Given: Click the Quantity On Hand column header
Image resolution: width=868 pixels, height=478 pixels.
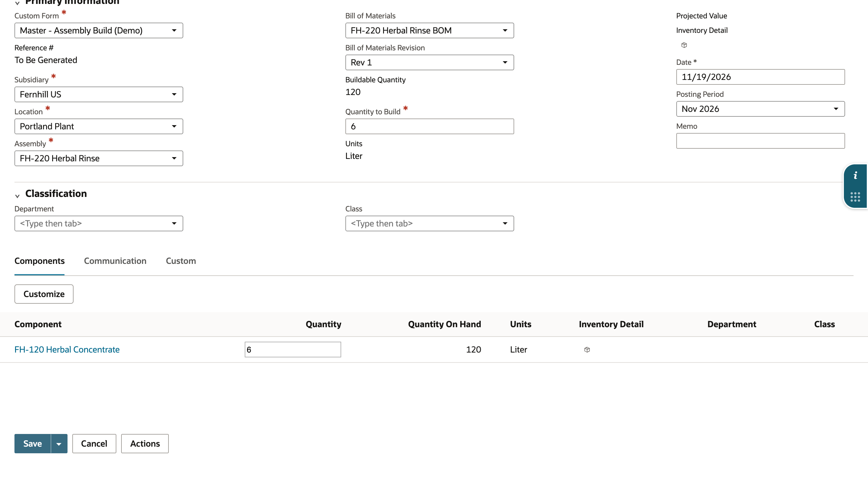Looking at the screenshot, I should point(445,324).
